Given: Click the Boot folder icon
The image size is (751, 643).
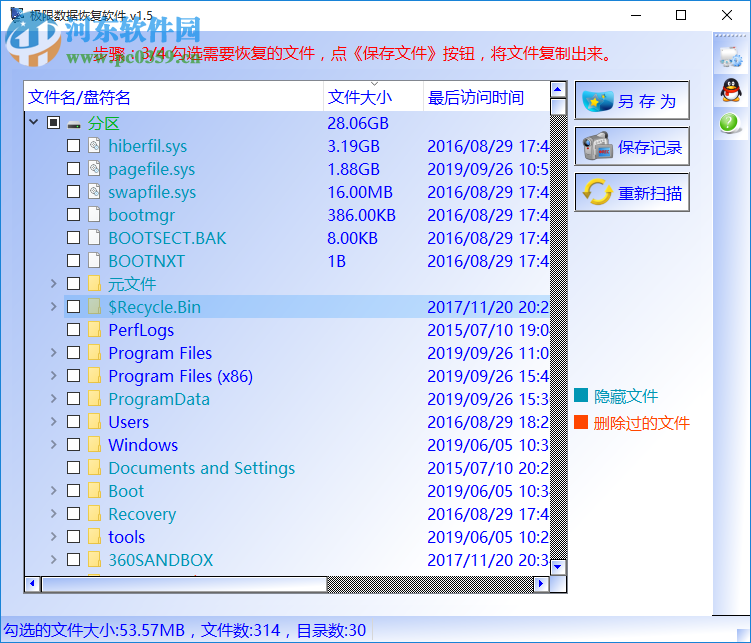Looking at the screenshot, I should tap(94, 490).
